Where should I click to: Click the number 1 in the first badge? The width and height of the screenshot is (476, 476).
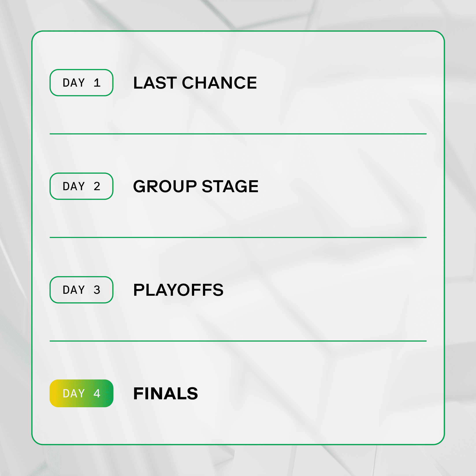pos(97,83)
